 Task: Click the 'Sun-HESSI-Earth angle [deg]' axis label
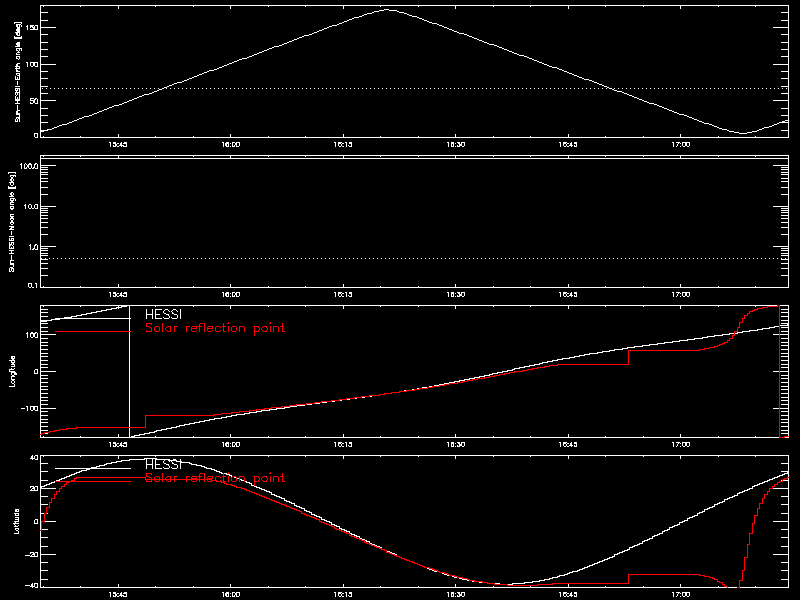point(18,71)
